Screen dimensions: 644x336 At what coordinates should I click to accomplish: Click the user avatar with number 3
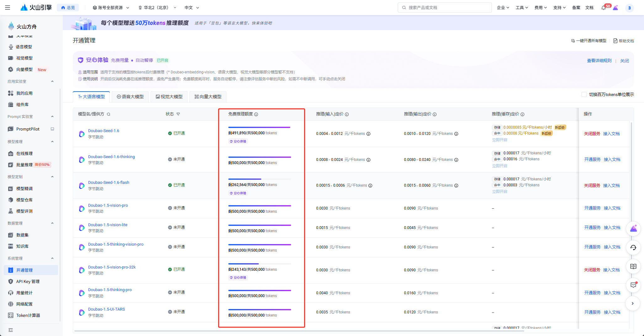[x=629, y=8]
